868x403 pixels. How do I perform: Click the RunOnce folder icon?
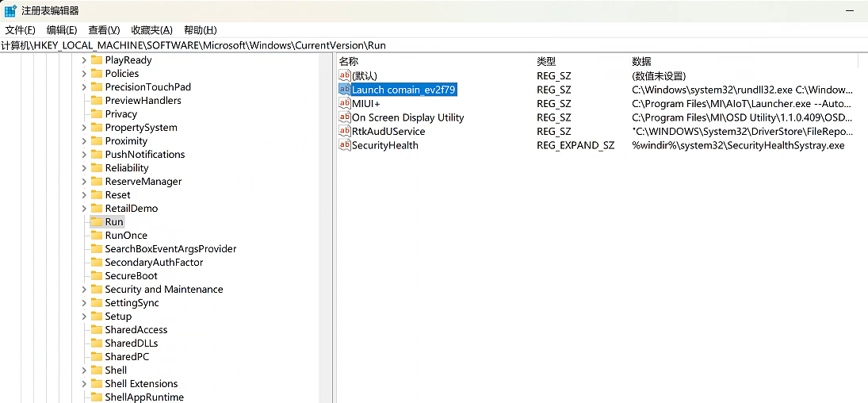(x=97, y=235)
